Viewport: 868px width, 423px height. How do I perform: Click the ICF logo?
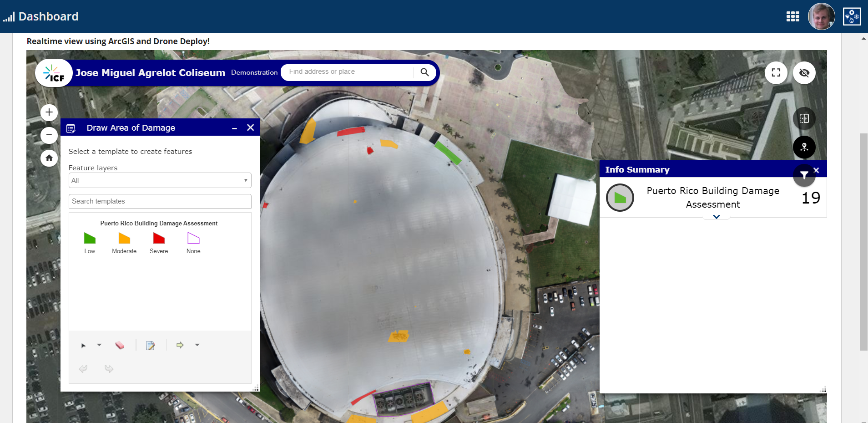(54, 73)
